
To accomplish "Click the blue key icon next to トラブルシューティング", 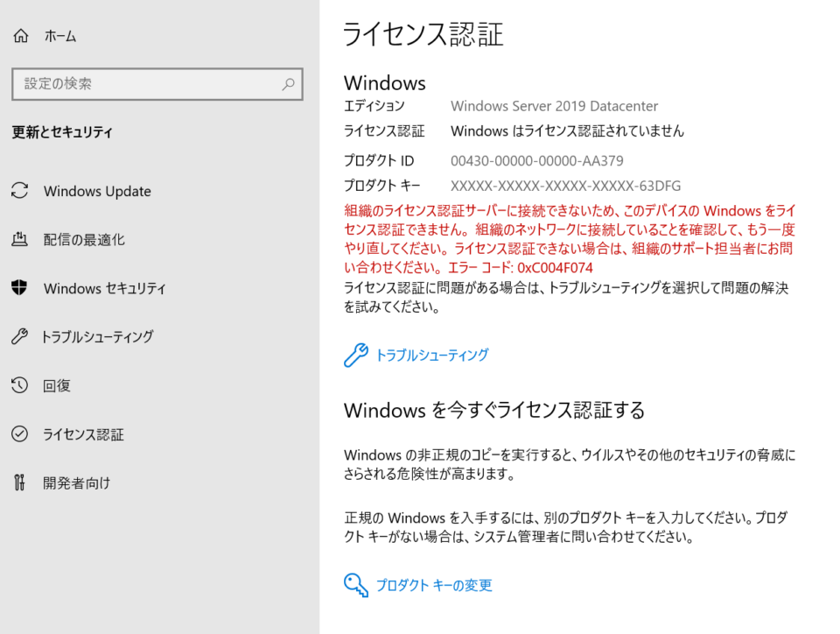I will click(355, 355).
